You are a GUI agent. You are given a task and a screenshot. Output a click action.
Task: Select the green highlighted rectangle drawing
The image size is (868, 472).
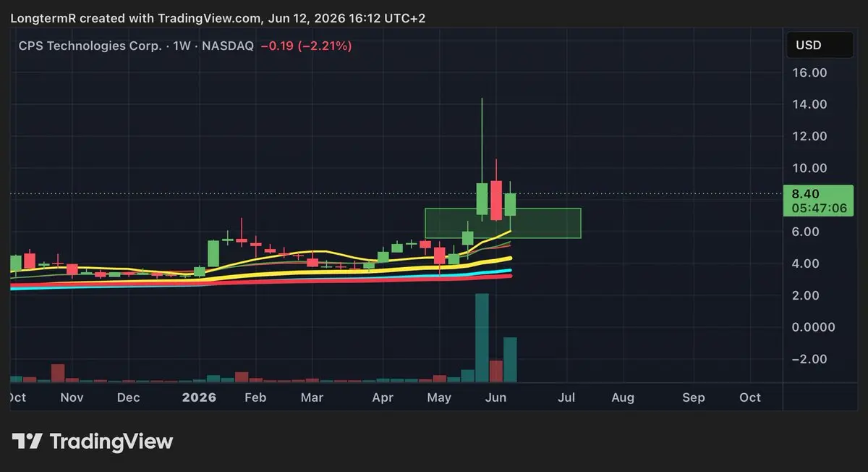pyautogui.click(x=503, y=223)
